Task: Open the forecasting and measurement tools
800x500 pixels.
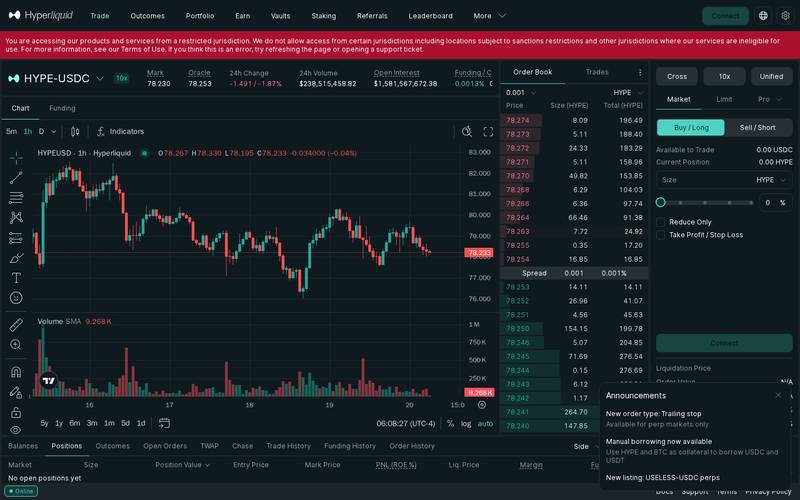Action: tap(16, 238)
